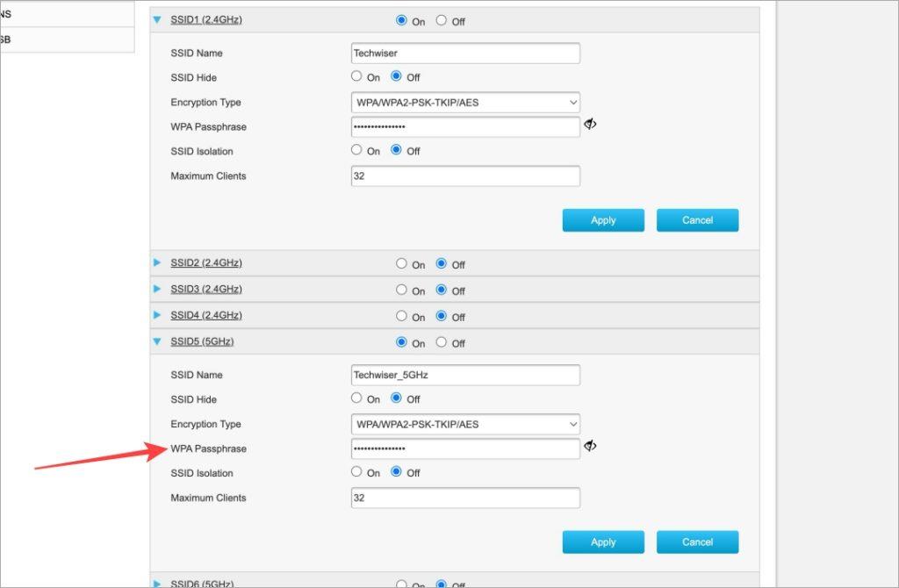The image size is (899, 588).
Task: Open the SSID5 (5GHz) header link
Action: coord(202,341)
